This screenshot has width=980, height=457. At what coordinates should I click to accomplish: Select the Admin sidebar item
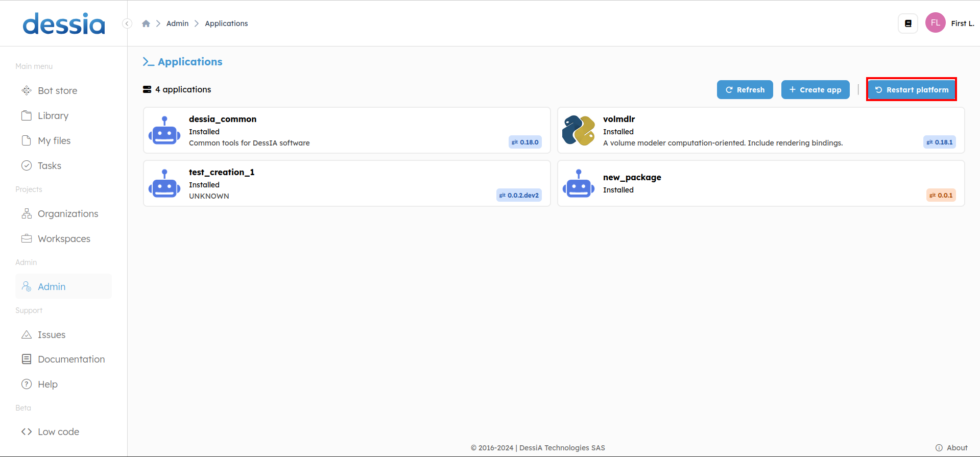click(x=63, y=286)
